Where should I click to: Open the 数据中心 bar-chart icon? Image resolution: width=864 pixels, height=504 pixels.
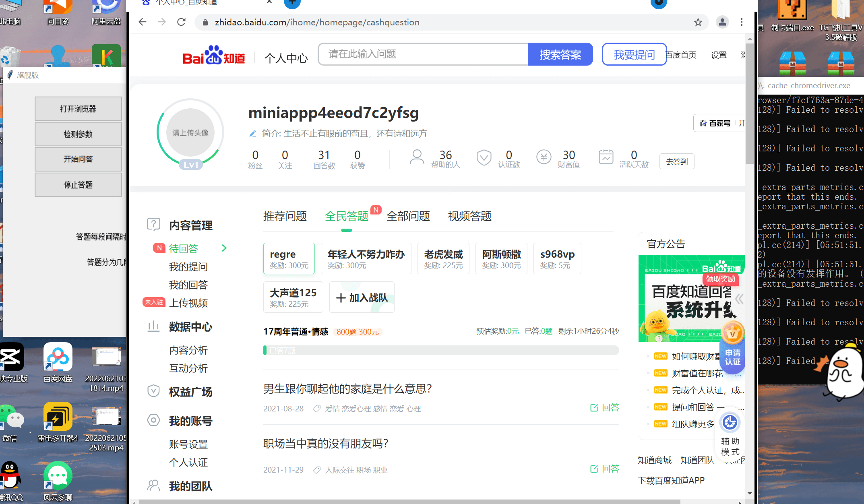coord(154,327)
